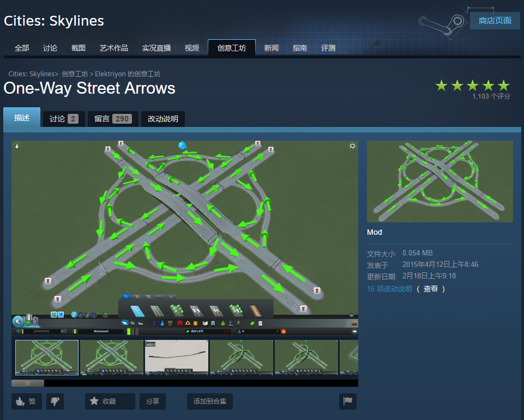Open the 新闻 news tab
The height and width of the screenshot is (420, 524).
point(272,48)
